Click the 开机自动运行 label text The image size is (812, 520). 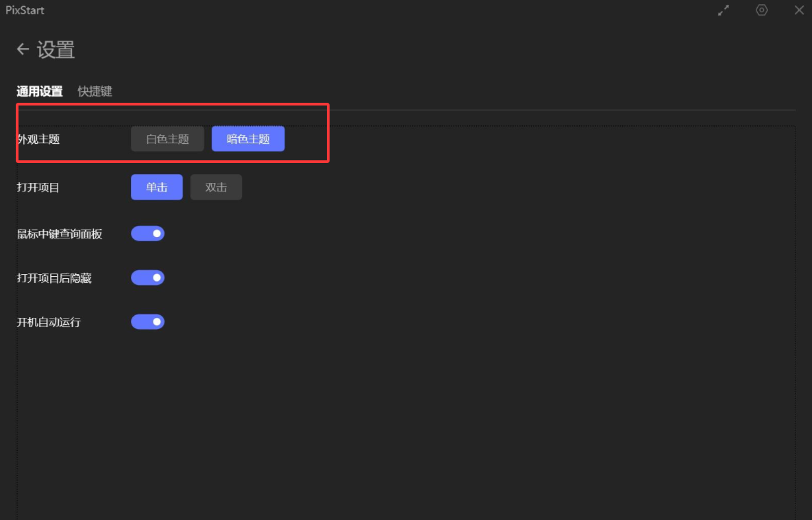[x=49, y=322]
